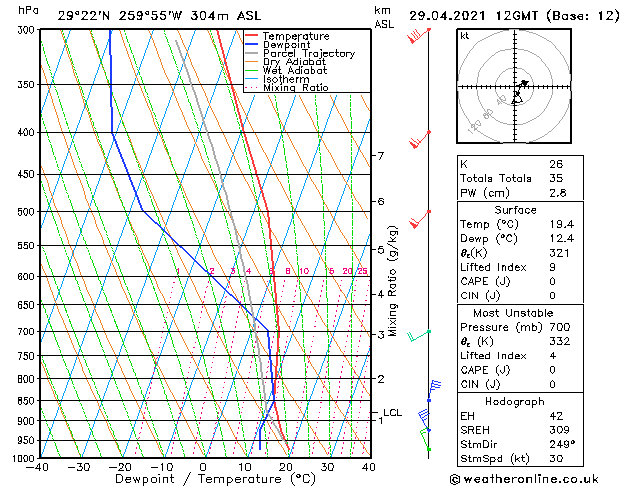Click the 500 hPa pressure axis label
The image size is (629, 486).
click(26, 212)
